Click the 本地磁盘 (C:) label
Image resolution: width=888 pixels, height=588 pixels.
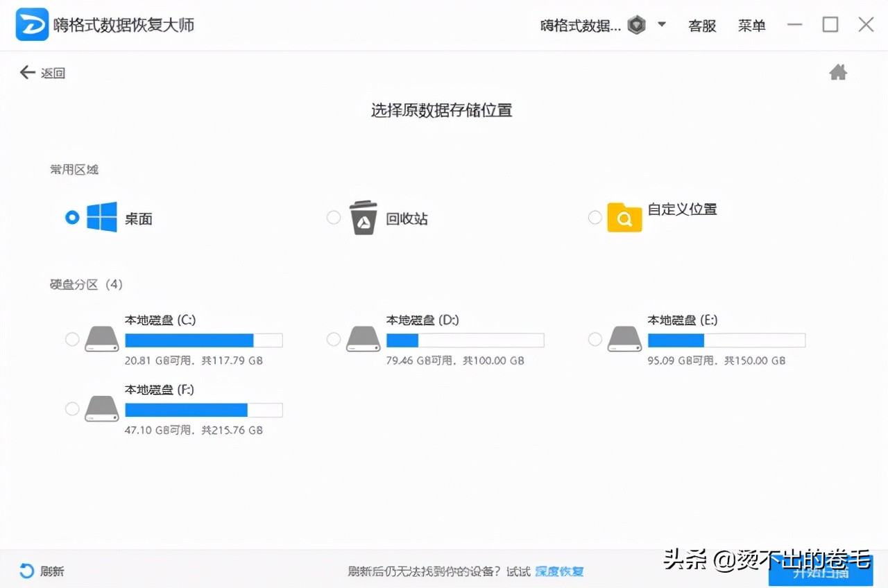click(160, 320)
